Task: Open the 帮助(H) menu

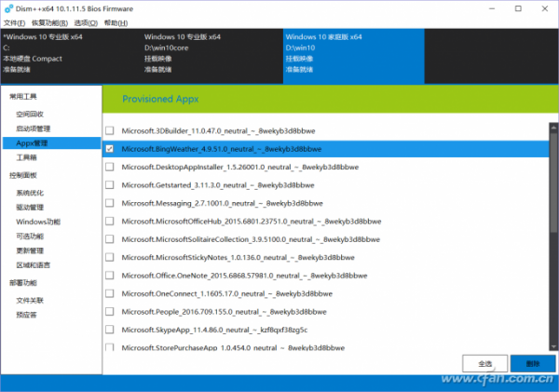Action: click(116, 22)
